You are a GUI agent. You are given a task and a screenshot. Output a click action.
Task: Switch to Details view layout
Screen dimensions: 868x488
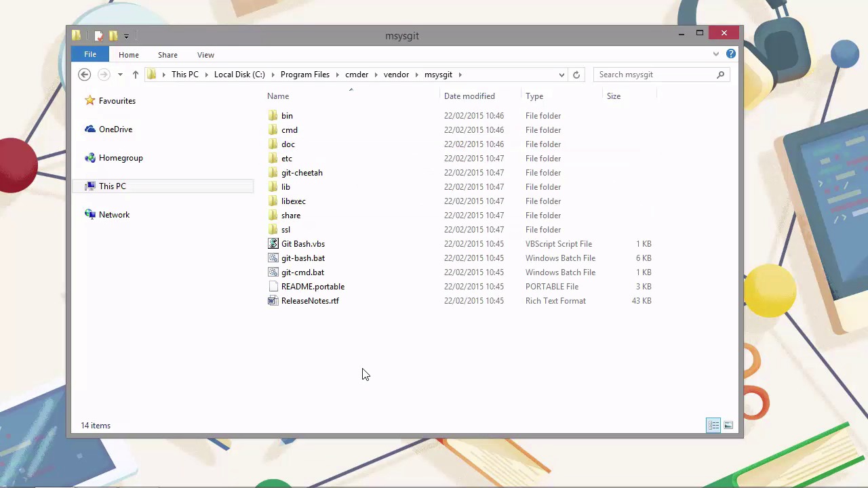pos(713,426)
